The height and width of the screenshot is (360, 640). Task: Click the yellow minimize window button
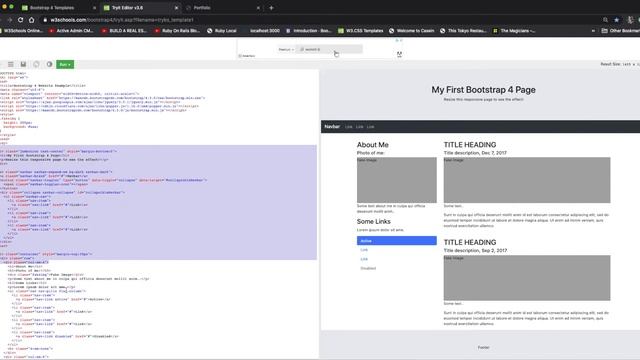point(4,7)
